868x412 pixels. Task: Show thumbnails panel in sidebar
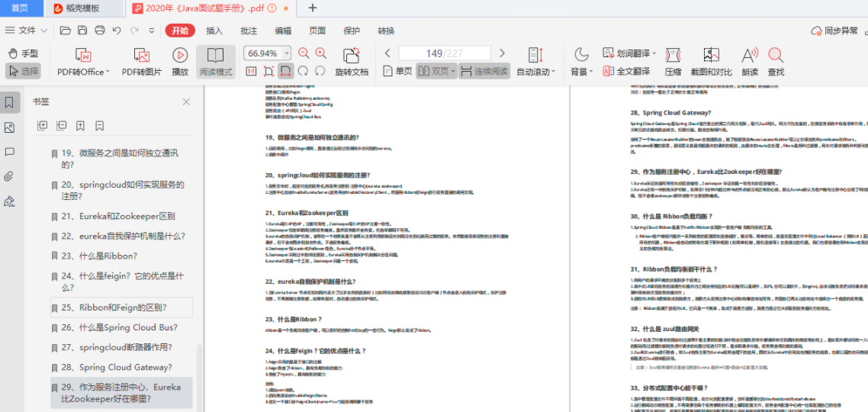[9, 128]
